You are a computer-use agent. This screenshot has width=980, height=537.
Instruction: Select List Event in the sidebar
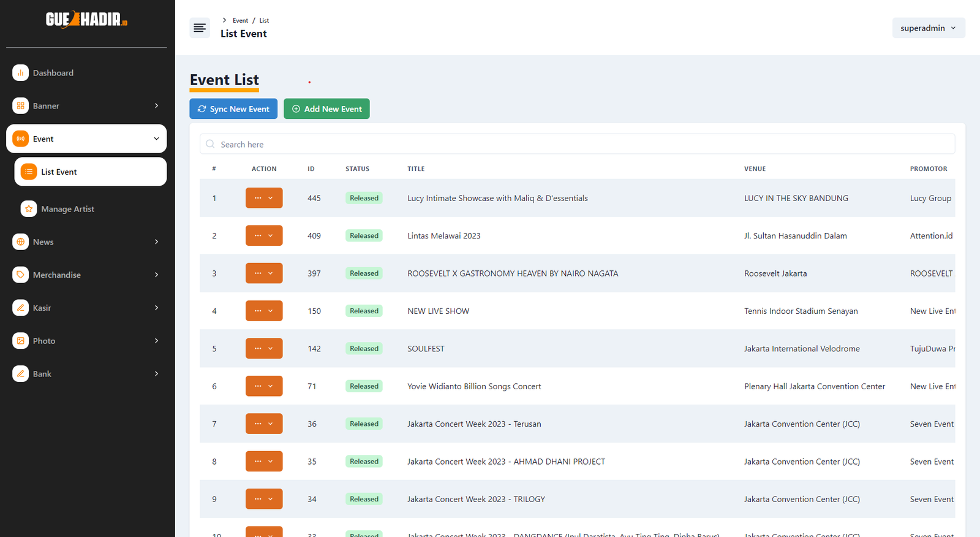tap(91, 172)
